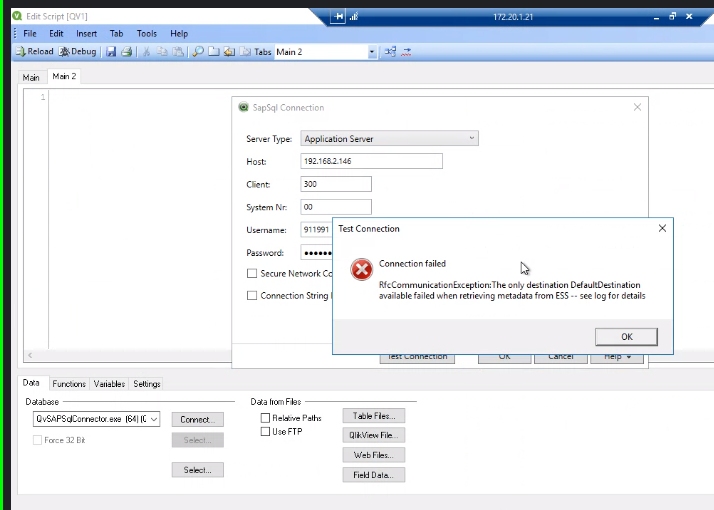Click the Table Files... button
714x510 pixels.
coord(373,416)
